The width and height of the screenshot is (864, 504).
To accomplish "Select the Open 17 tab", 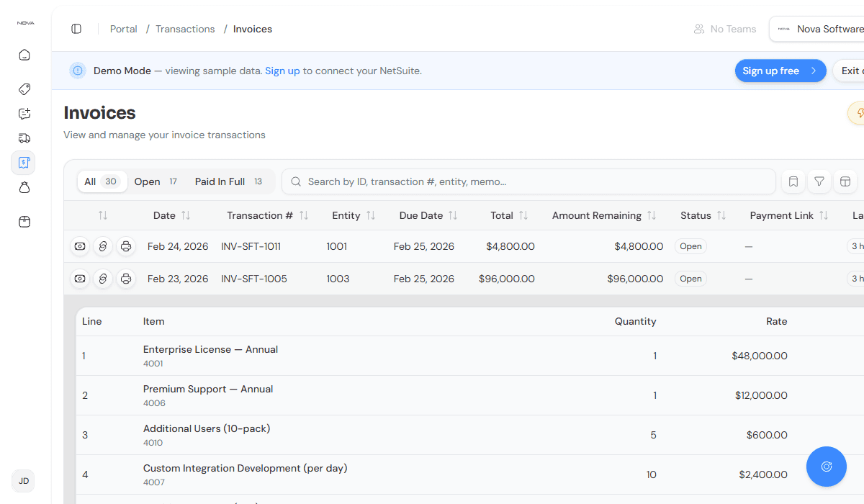I will click(x=157, y=181).
